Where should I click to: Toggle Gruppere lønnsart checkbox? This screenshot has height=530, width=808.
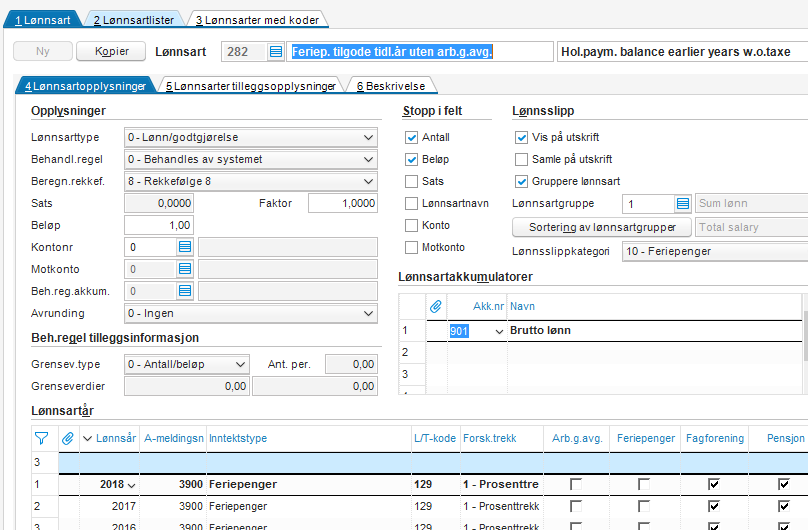[x=521, y=181]
